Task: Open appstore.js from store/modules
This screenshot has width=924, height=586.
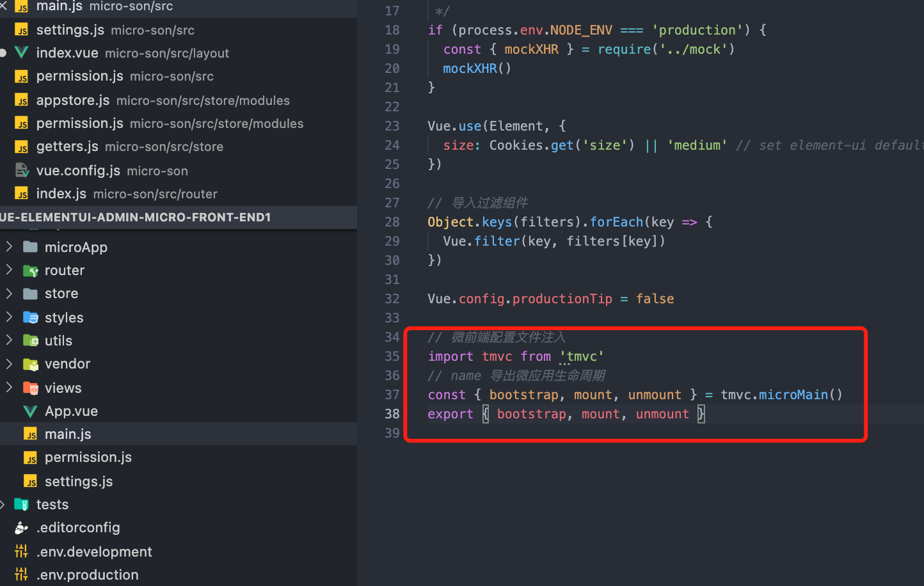Action: tap(179, 100)
